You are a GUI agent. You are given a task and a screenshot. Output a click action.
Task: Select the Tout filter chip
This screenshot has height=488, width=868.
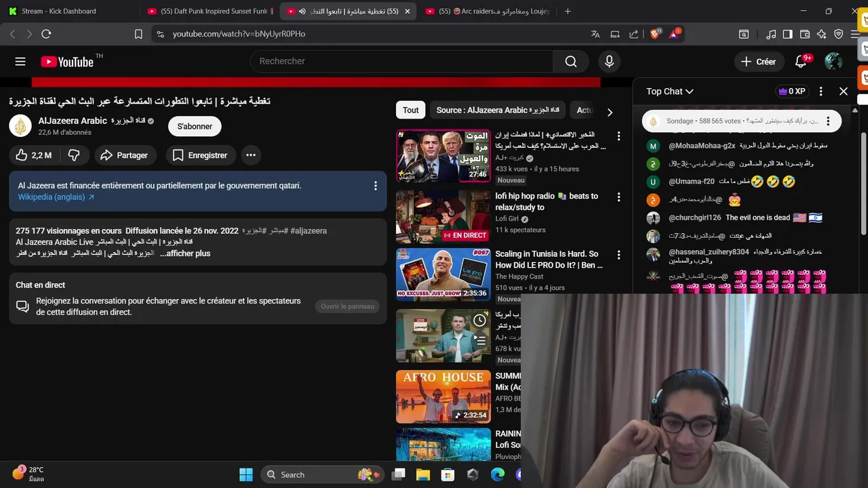(411, 110)
